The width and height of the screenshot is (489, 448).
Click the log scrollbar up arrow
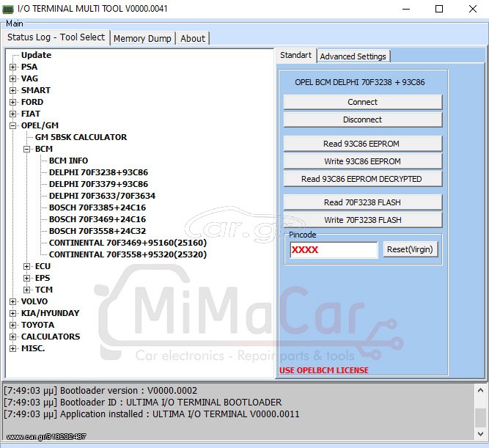[x=480, y=390]
